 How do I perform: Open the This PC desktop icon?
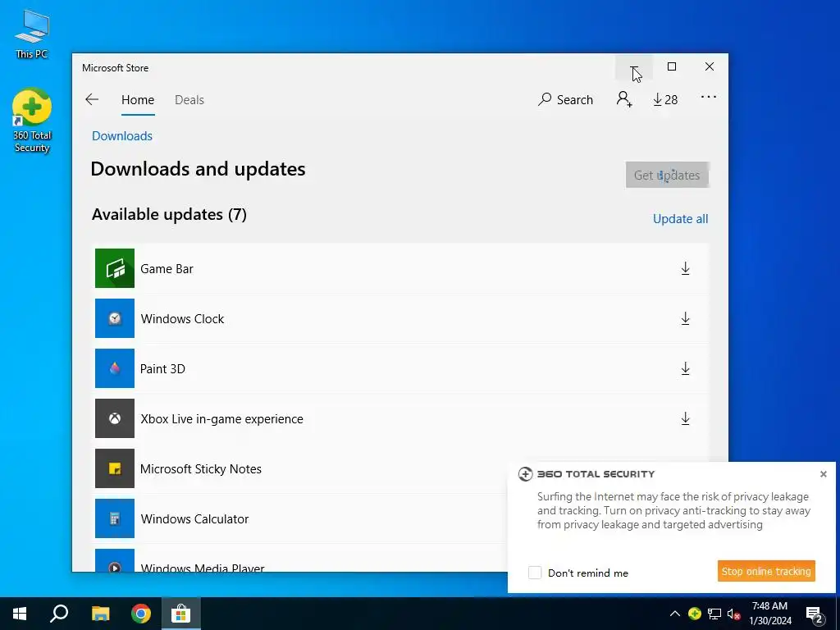pyautogui.click(x=32, y=34)
